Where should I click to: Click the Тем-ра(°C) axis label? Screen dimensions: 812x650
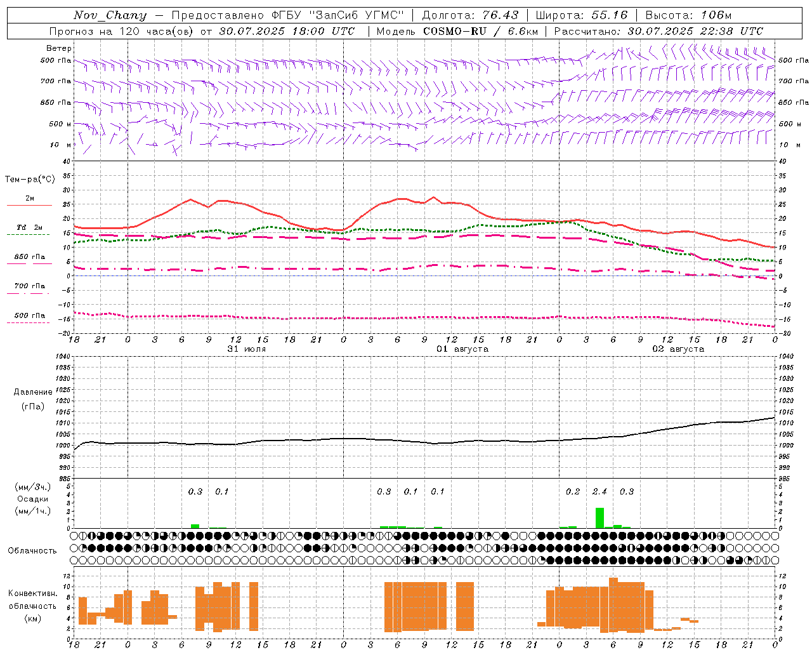(x=30, y=180)
